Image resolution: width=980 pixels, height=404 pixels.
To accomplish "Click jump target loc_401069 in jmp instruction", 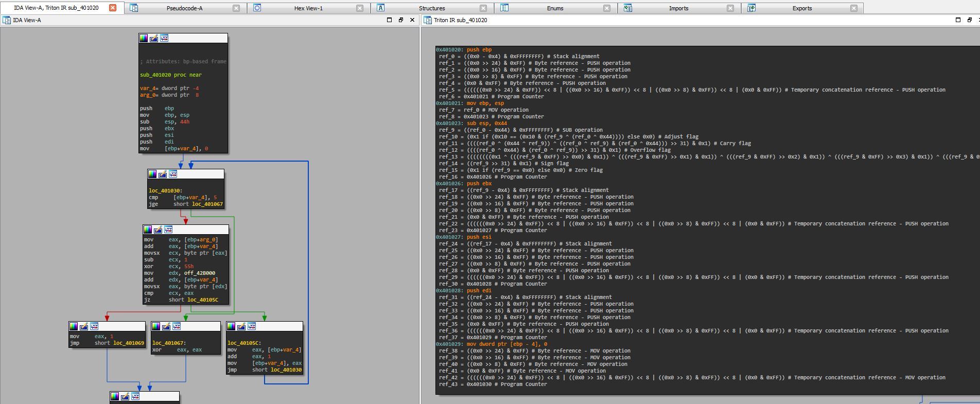I will [129, 343].
